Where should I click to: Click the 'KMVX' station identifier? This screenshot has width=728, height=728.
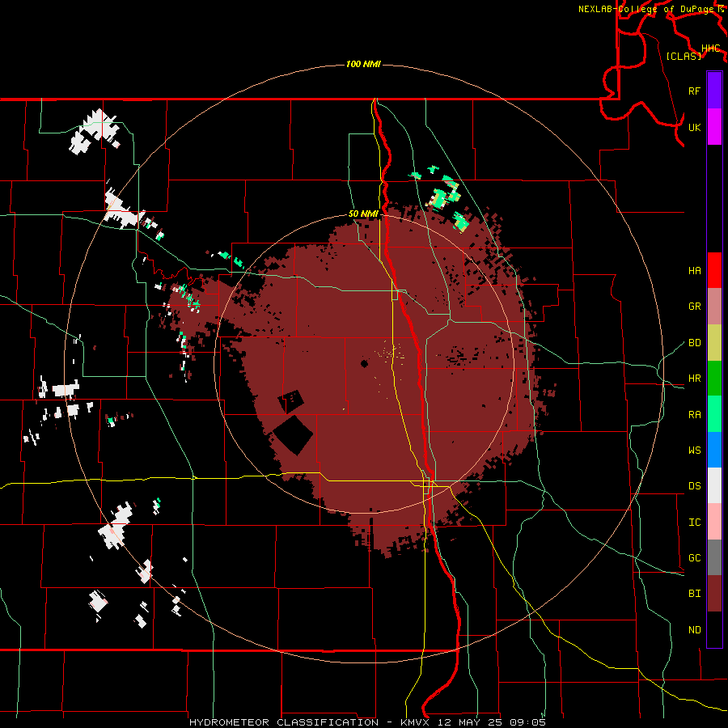(417, 722)
